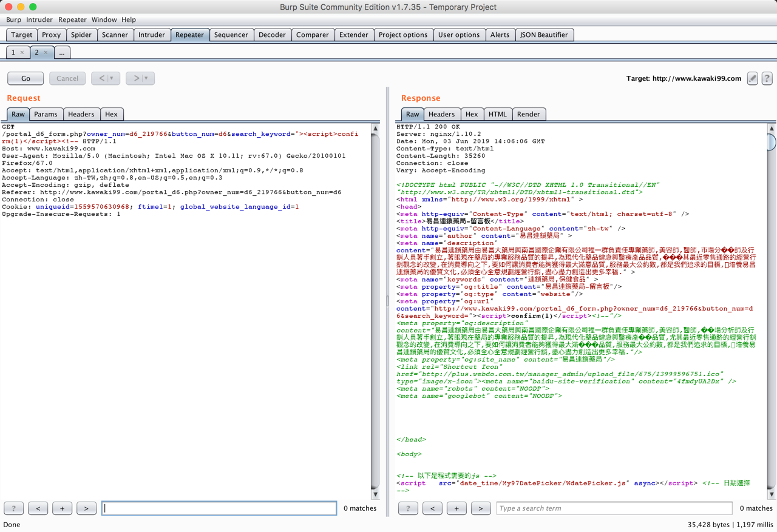
Task: Click the Go button to send request
Action: coord(25,78)
